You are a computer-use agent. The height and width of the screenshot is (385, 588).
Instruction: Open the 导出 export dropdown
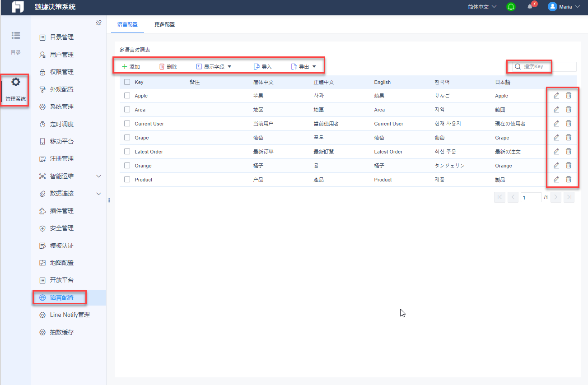pos(303,67)
